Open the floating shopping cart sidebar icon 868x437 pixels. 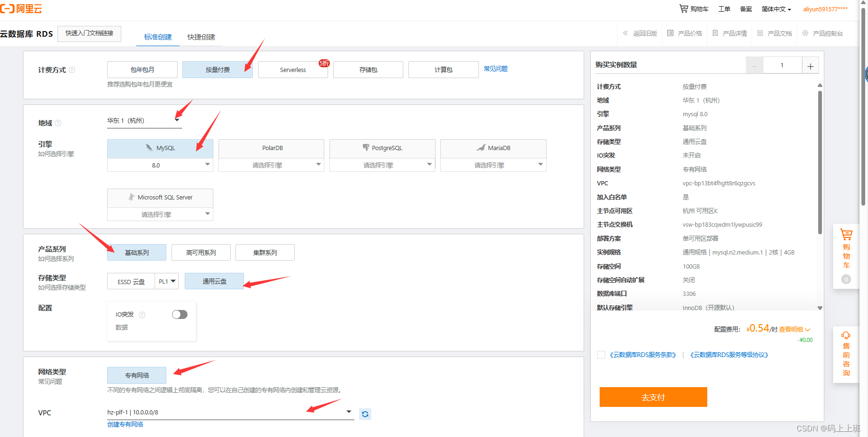coord(846,235)
